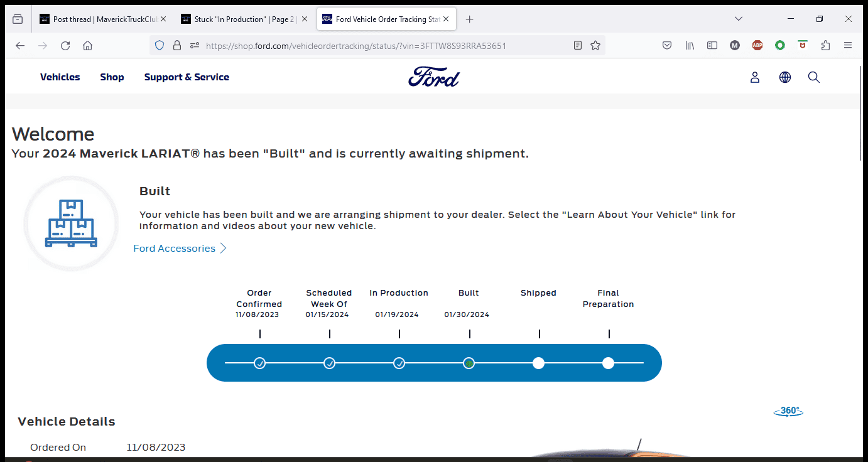Reload the current page
This screenshot has width=868, height=462.
point(65,46)
